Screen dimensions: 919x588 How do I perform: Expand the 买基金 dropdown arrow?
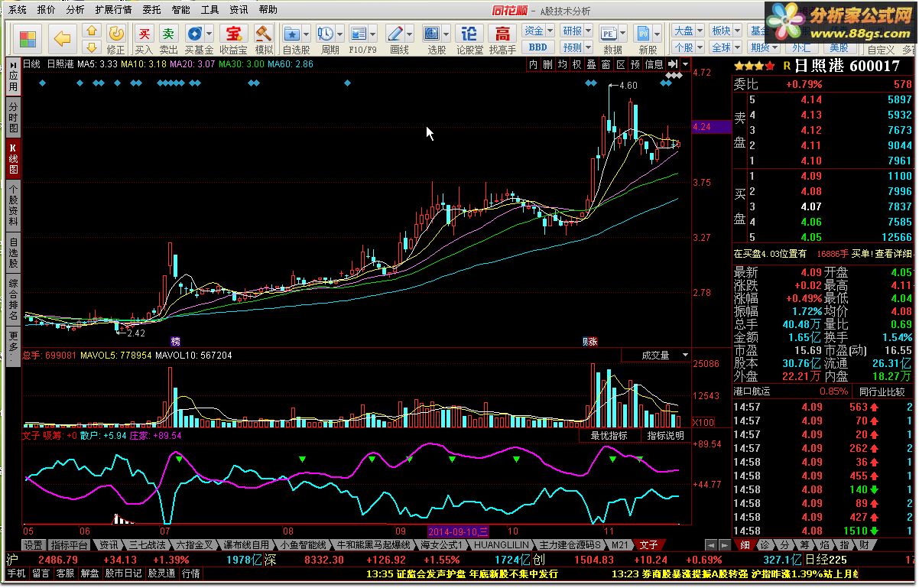[x=209, y=34]
